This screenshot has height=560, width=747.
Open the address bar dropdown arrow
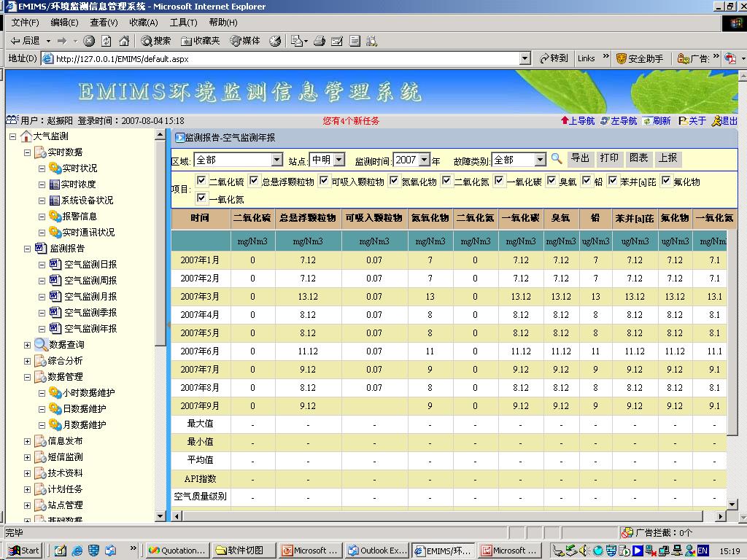click(x=525, y=58)
